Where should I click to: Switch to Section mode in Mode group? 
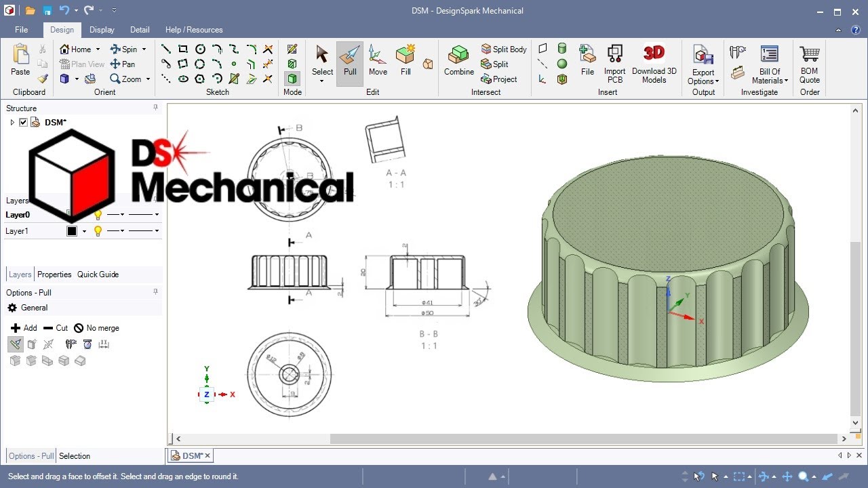point(292,64)
